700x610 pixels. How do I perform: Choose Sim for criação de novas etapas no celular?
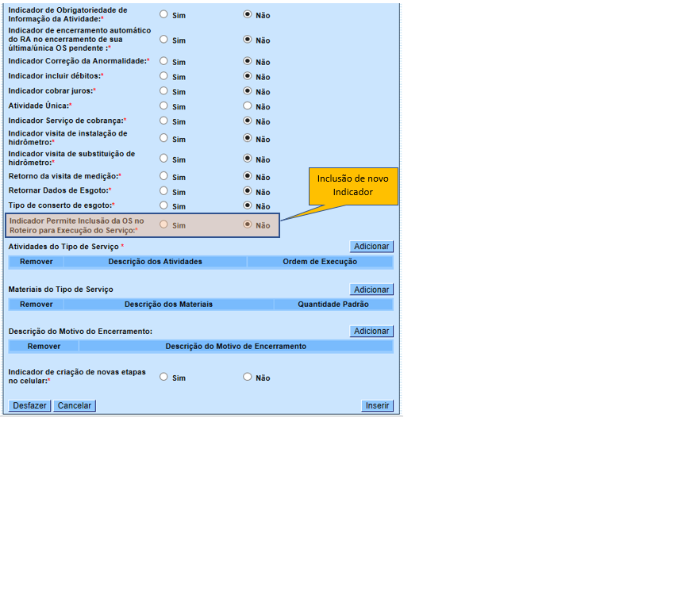[163, 377]
